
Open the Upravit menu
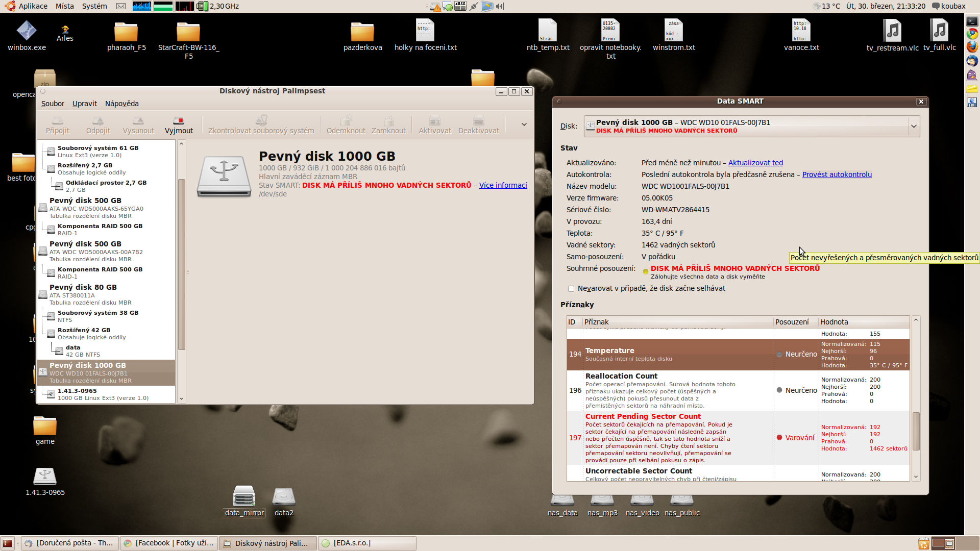pyautogui.click(x=84, y=104)
